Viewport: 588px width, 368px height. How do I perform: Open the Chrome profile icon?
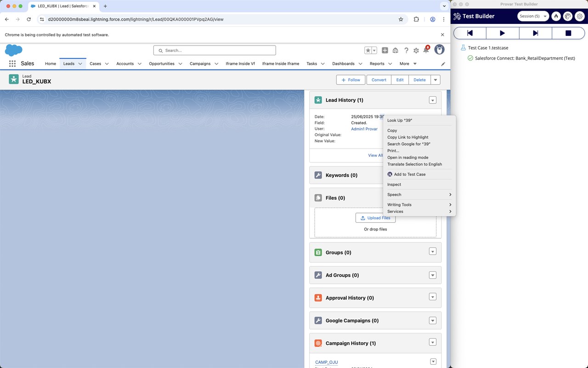point(433,19)
